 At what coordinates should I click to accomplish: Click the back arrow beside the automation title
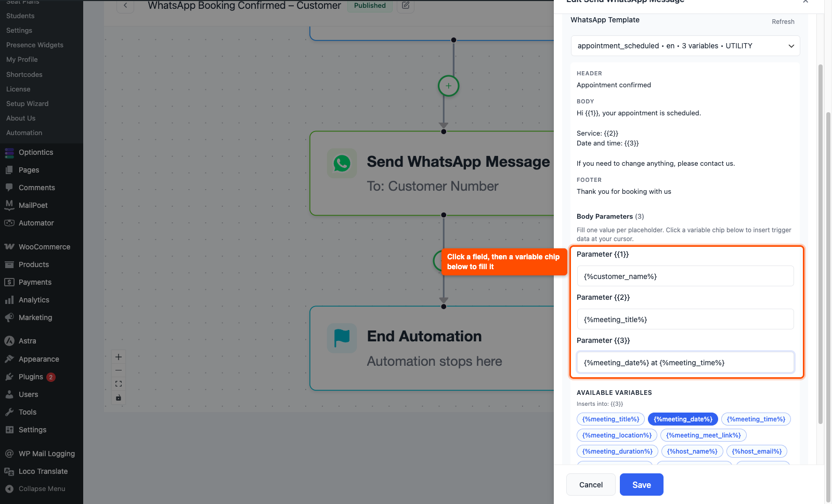click(125, 6)
